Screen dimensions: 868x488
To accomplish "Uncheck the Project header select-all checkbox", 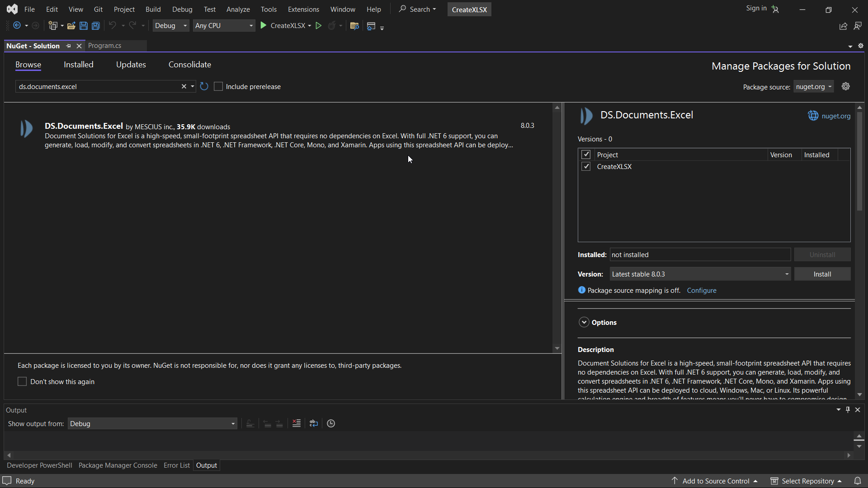I will click(x=586, y=155).
